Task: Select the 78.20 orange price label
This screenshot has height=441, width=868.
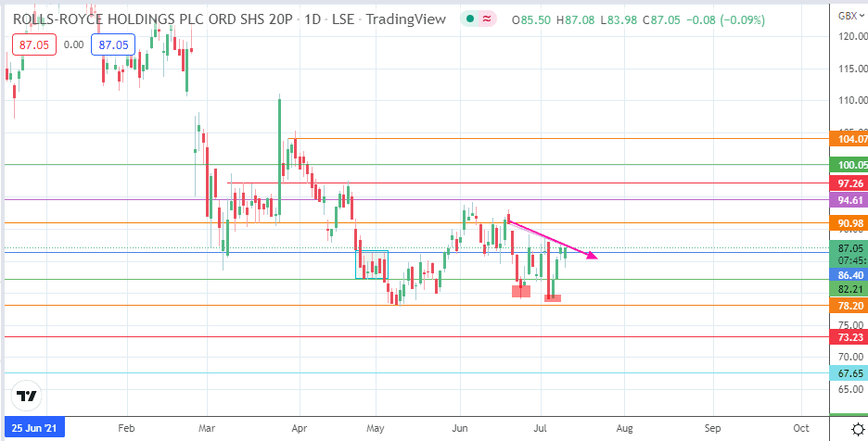Action: pyautogui.click(x=849, y=306)
